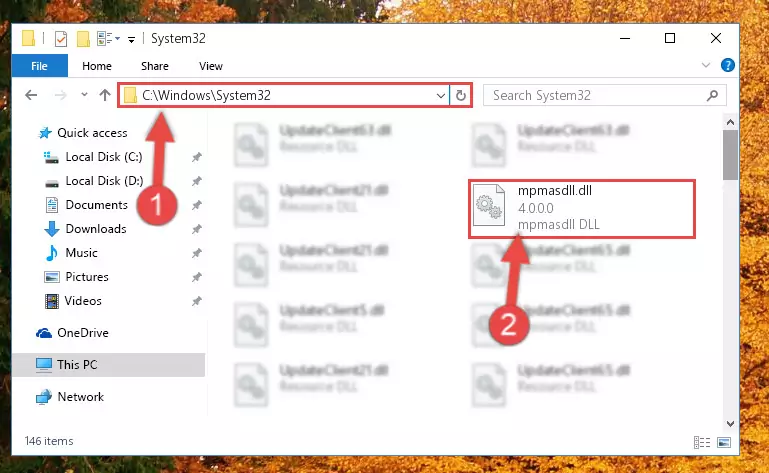Switch to the Home ribbon tab
This screenshot has width=769, height=473.
[97, 66]
